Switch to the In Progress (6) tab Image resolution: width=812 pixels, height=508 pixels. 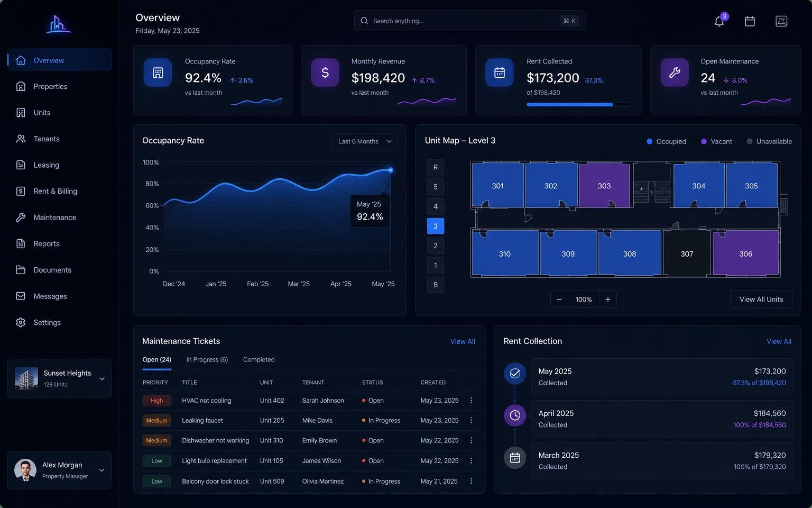[x=207, y=359]
